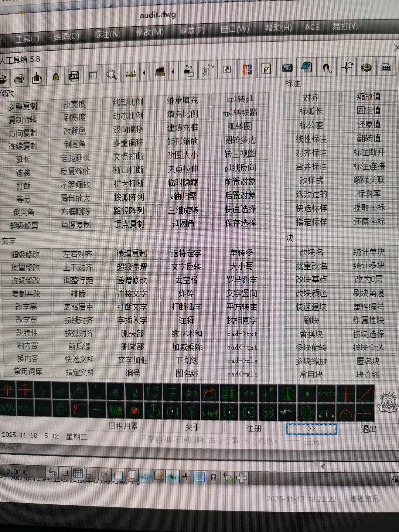The height and width of the screenshot is (532, 399).
Task: Open the flyout arrow beside the slope tool icon
Action: point(173,73)
